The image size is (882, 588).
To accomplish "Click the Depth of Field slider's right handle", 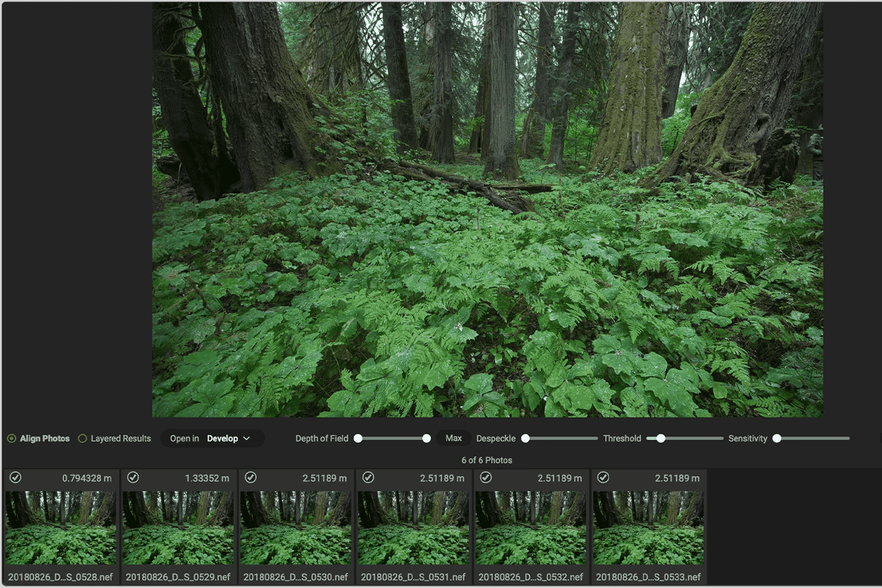I will pos(427,439).
